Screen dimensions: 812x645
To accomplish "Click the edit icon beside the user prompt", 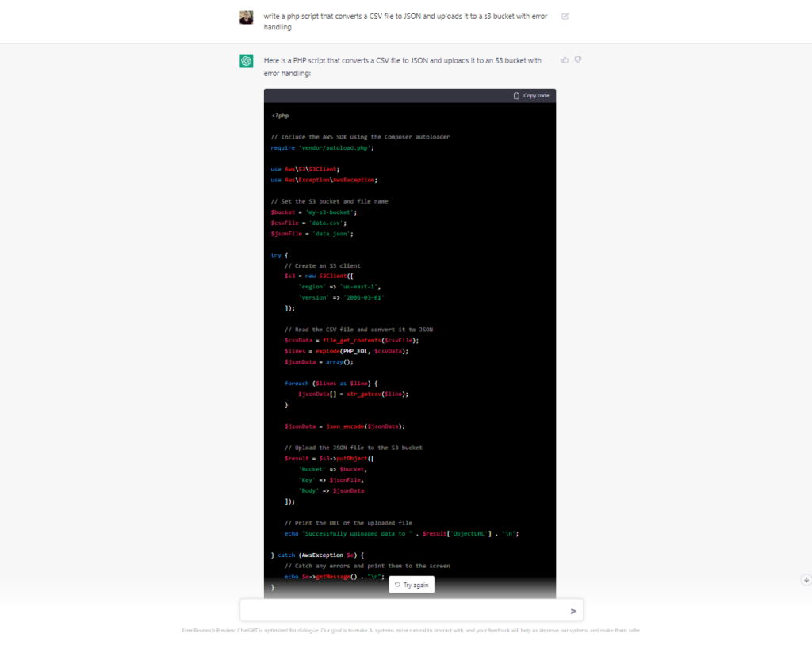I will [565, 16].
